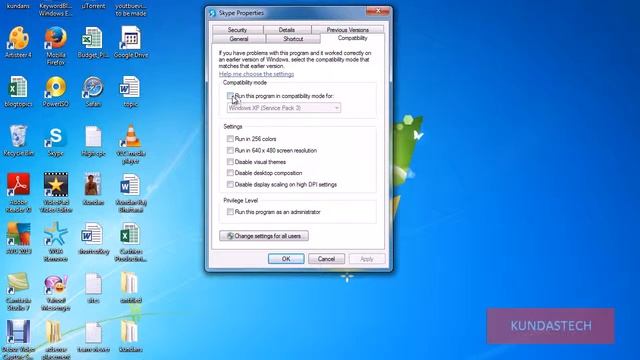
Task: Close the Skype Properties dialog
Action: coord(378,11)
